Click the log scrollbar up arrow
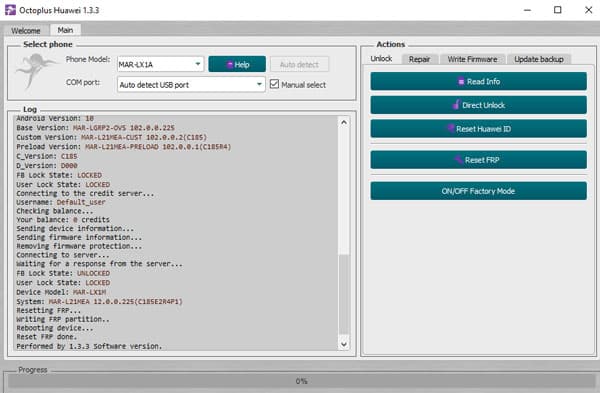 click(x=344, y=122)
